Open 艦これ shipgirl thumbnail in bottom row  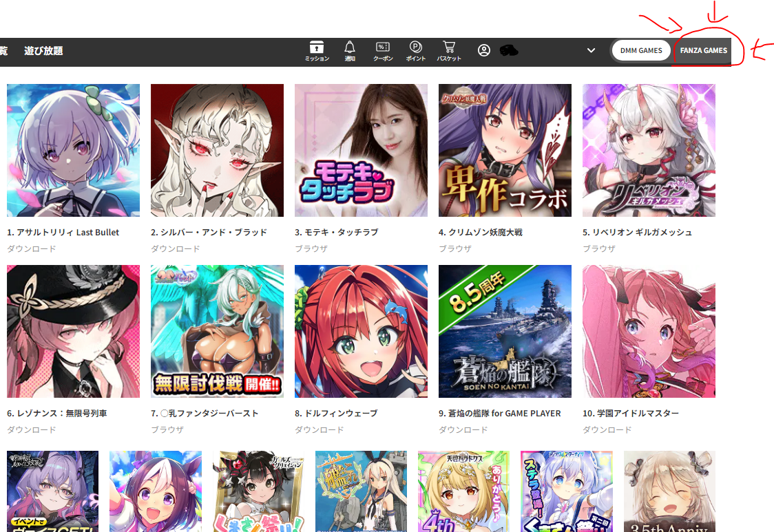pos(361,491)
